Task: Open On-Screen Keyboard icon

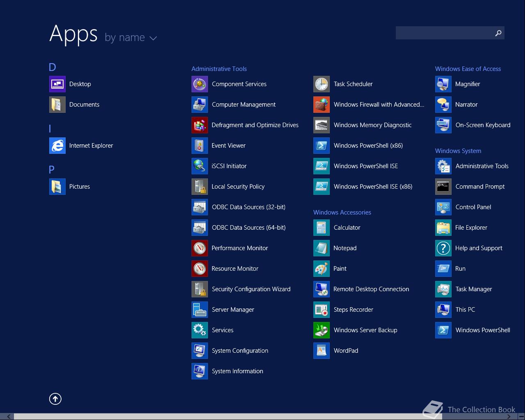Action: tap(443, 125)
